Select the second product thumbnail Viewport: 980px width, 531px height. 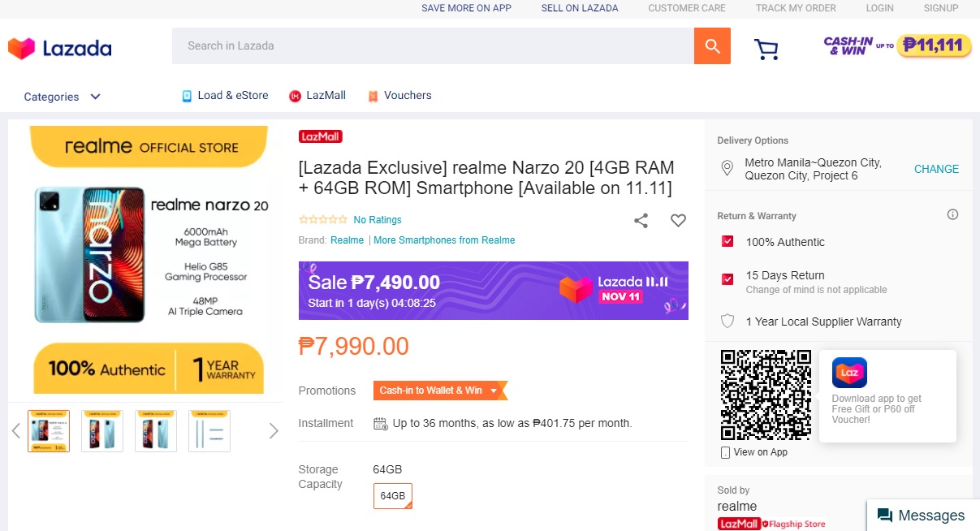coord(102,430)
